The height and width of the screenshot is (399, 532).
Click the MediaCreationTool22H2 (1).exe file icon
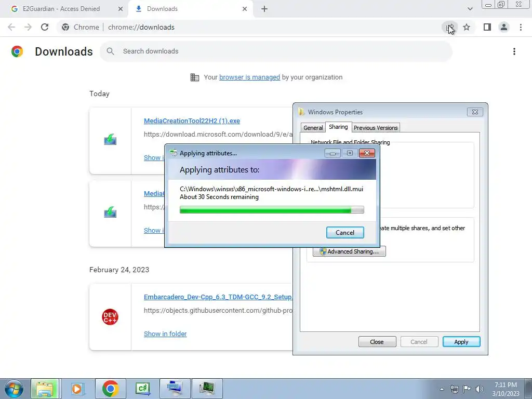(110, 139)
